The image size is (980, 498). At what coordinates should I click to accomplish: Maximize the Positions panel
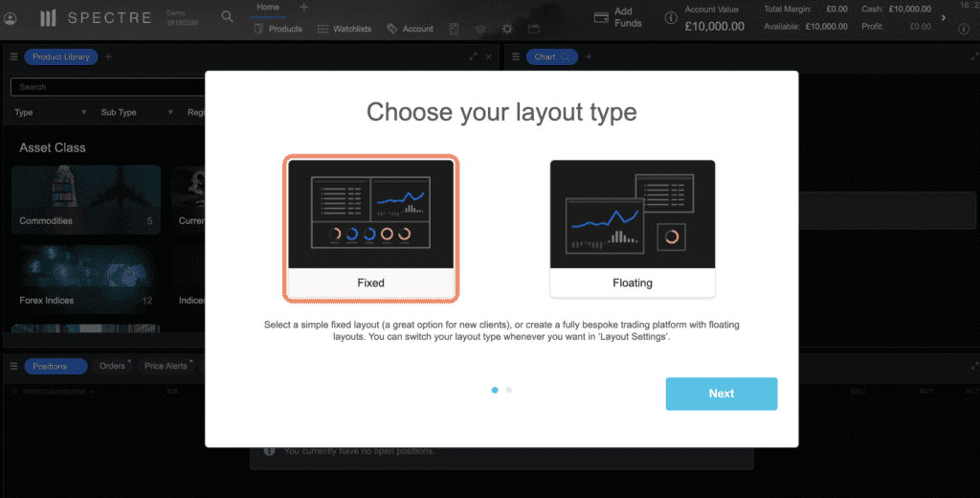[x=974, y=366]
